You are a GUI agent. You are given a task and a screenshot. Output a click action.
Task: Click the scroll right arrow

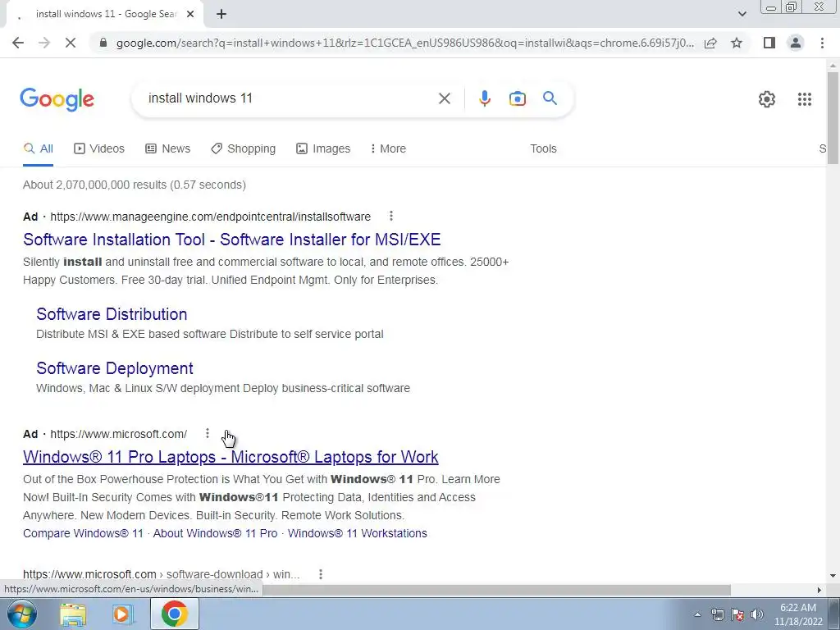(819, 590)
